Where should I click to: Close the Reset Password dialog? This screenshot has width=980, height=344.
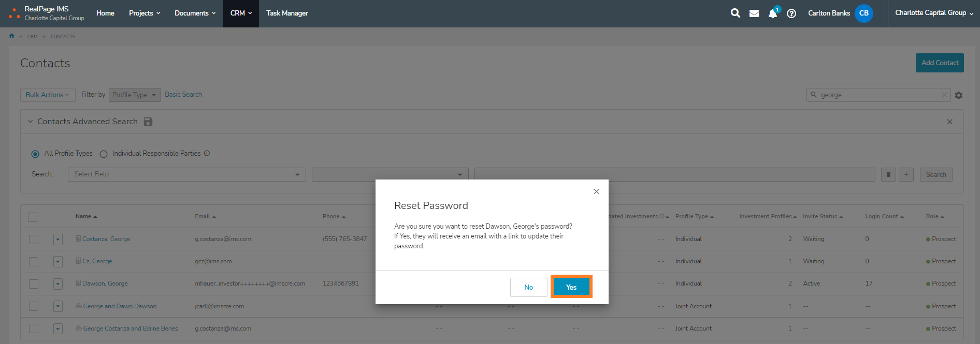pyautogui.click(x=596, y=192)
